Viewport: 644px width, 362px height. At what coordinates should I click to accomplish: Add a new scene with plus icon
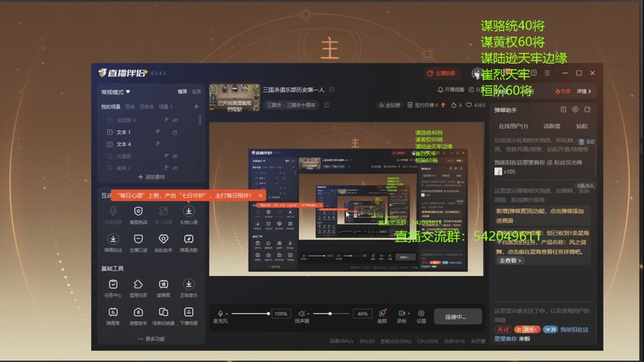tap(196, 107)
